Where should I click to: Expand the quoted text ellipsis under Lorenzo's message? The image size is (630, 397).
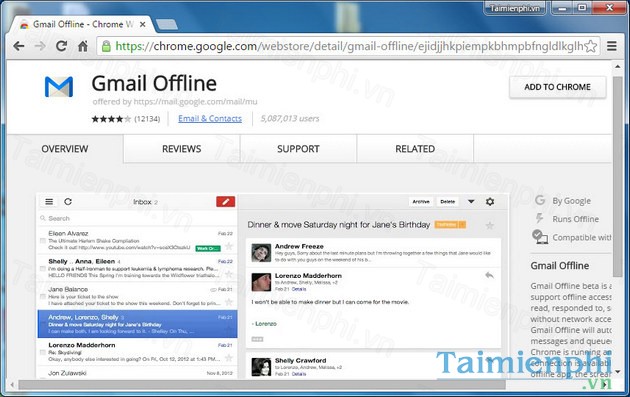coord(257,340)
